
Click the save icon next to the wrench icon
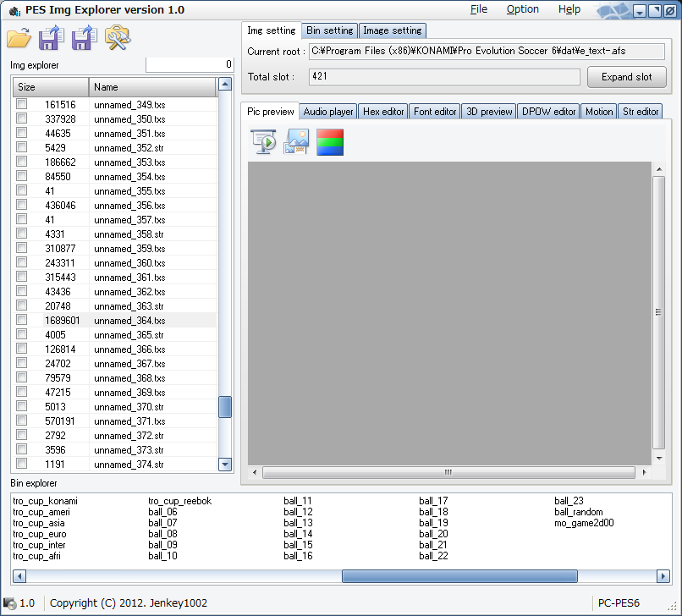pyautogui.click(x=84, y=38)
